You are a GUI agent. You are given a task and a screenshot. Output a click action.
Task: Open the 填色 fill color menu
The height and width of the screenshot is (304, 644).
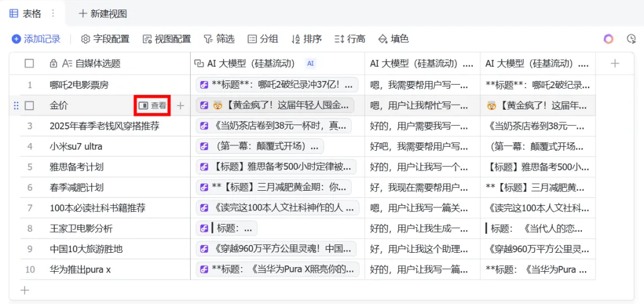click(x=394, y=39)
